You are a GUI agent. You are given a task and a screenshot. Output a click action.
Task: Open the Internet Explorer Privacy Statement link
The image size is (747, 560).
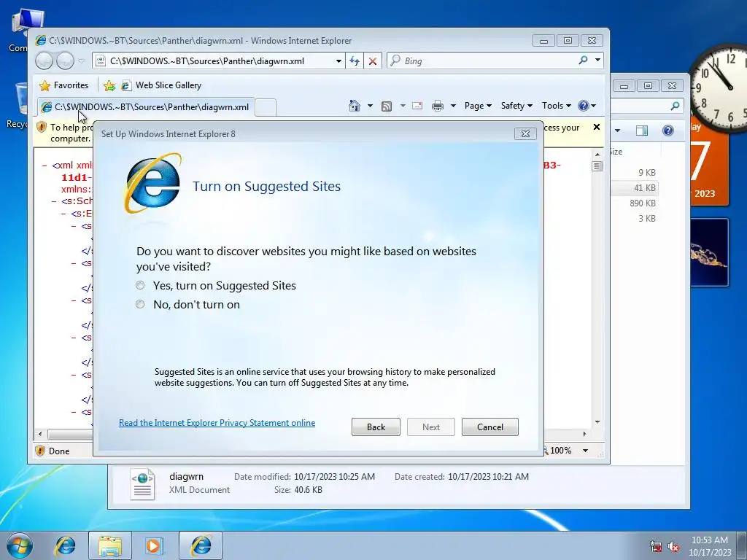[x=217, y=423]
